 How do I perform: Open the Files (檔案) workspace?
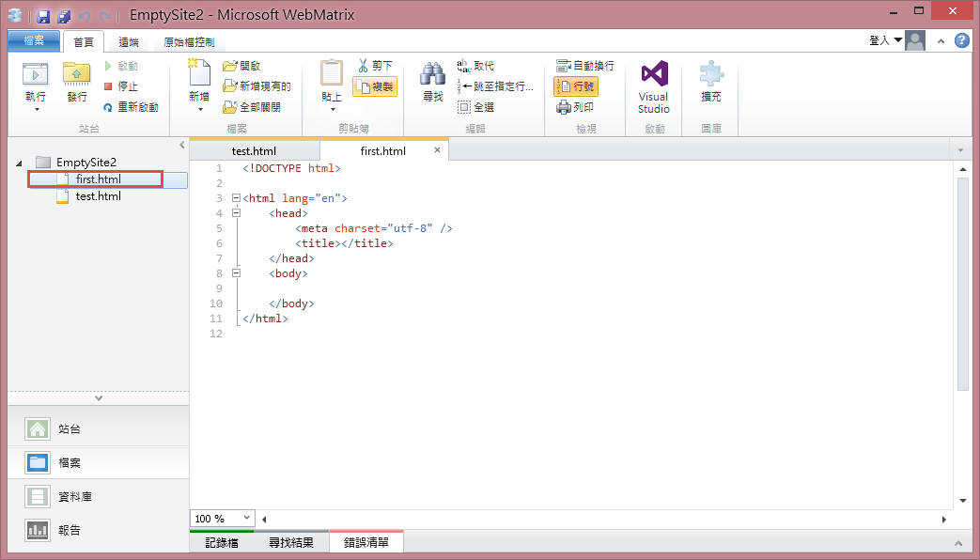98,462
